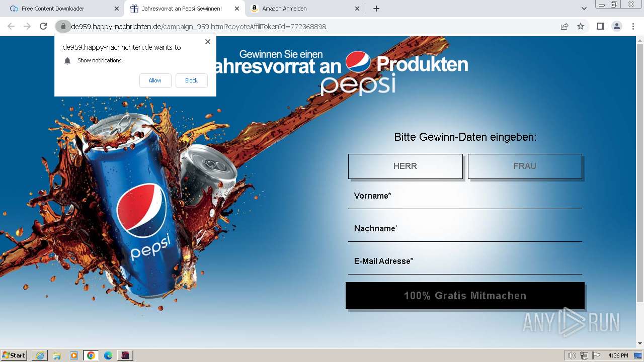Click the Pepsi logo in the headline
The height and width of the screenshot is (362, 644).
(358, 62)
